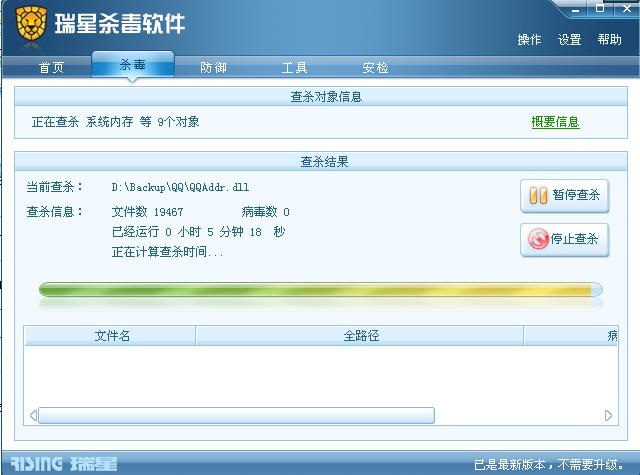Maximize the antivirus window
This screenshot has height=475, width=640.
click(x=600, y=8)
